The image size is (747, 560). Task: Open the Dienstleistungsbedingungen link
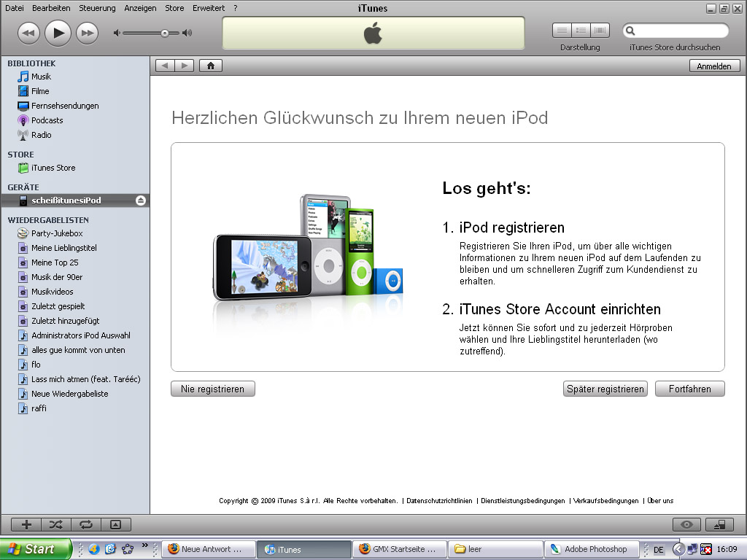[x=522, y=500]
